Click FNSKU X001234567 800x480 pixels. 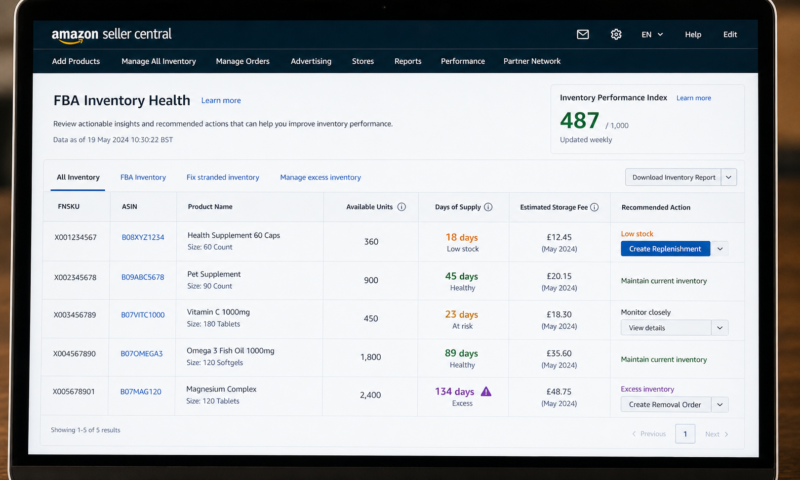point(76,237)
